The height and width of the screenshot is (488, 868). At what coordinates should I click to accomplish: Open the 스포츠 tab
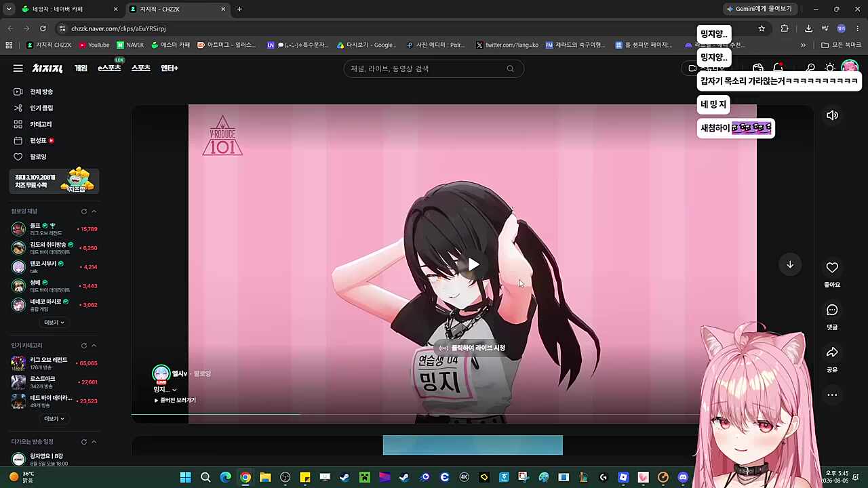pyautogui.click(x=140, y=68)
